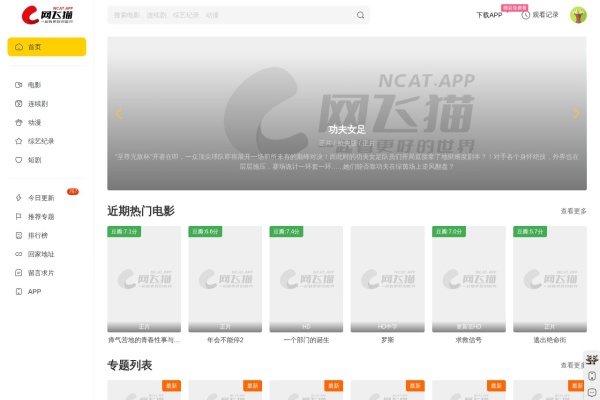Click the 逃出绝命街 title text
Image resolution: width=600 pixels, height=400 pixels.
click(550, 340)
